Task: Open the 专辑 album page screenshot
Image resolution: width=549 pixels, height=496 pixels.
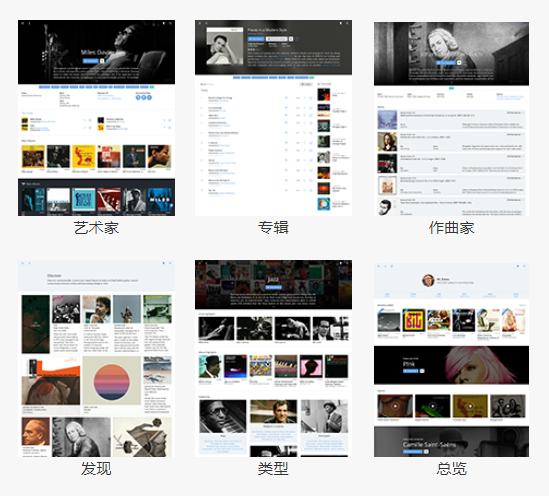Action: click(273, 118)
